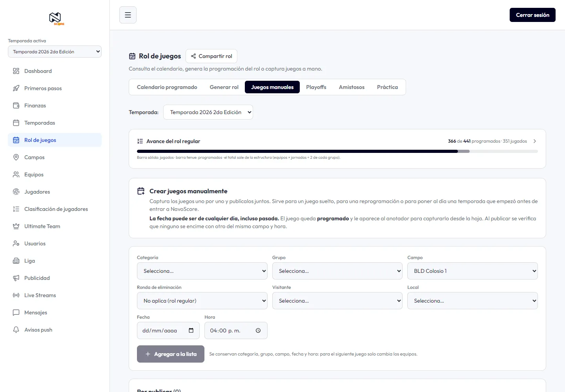Open the Campo dropdown showing BLD Colosio 1
565x392 pixels.
point(472,271)
